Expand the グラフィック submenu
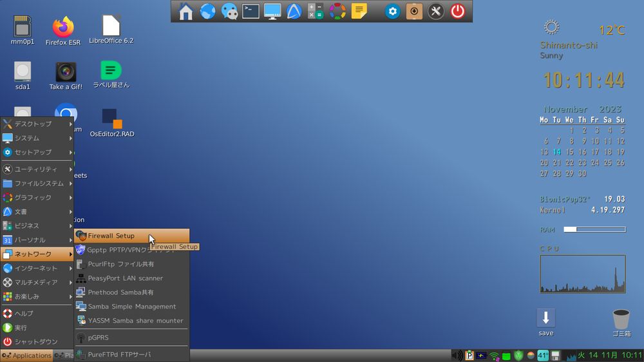This screenshot has height=362, width=644. click(x=37, y=197)
